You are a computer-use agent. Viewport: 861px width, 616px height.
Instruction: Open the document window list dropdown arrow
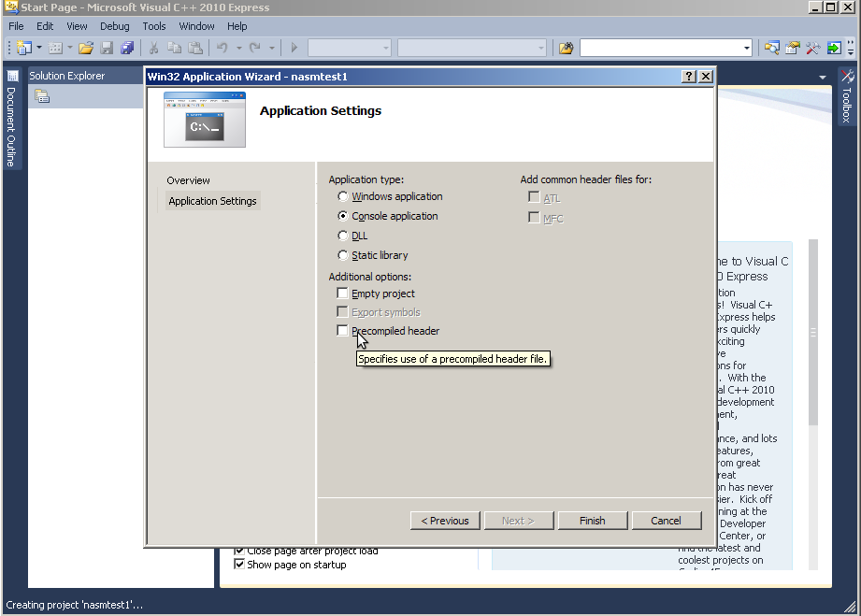(x=822, y=78)
